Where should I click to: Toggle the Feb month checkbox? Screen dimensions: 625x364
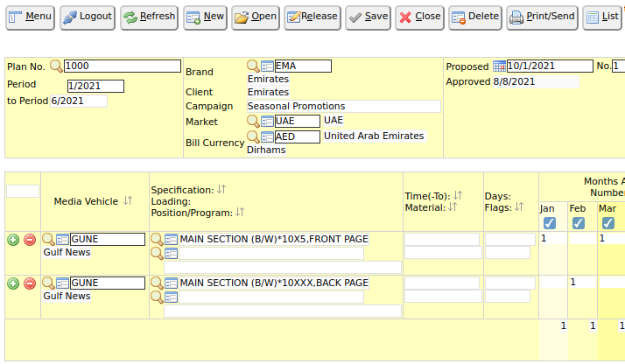[578, 223]
